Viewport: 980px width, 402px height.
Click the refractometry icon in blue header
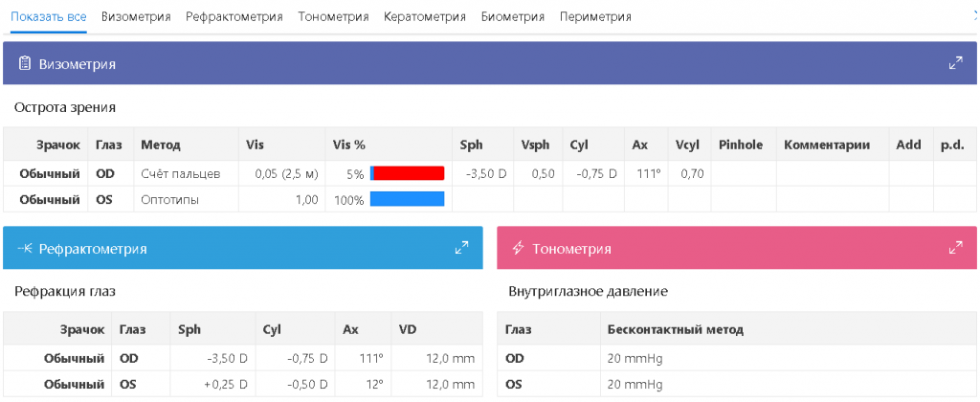click(25, 249)
